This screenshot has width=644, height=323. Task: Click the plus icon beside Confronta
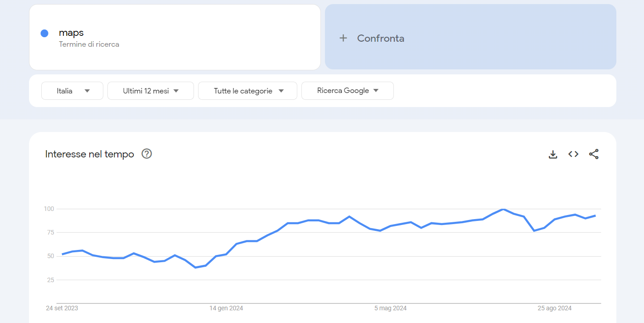coord(343,38)
